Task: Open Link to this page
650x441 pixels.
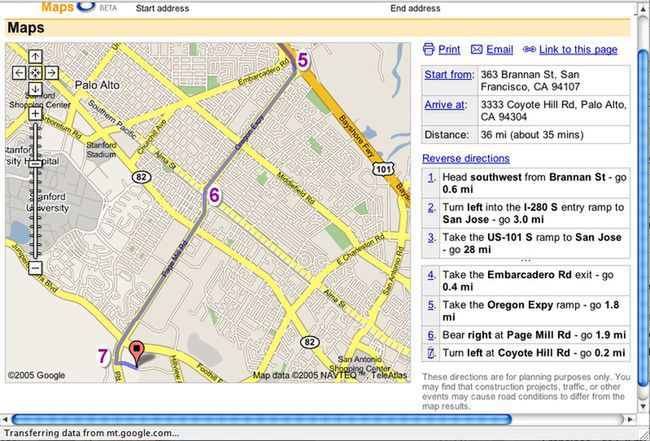Action: tap(578, 50)
